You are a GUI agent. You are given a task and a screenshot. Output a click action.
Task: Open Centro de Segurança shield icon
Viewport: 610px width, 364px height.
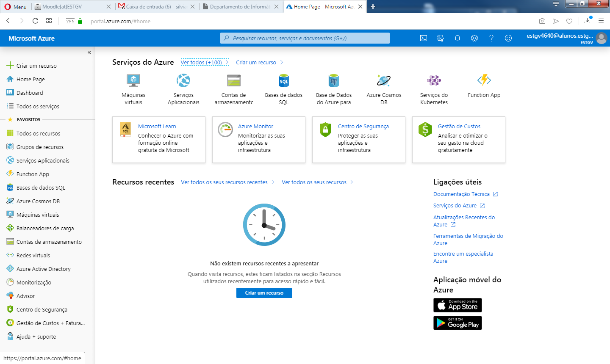coord(325,130)
